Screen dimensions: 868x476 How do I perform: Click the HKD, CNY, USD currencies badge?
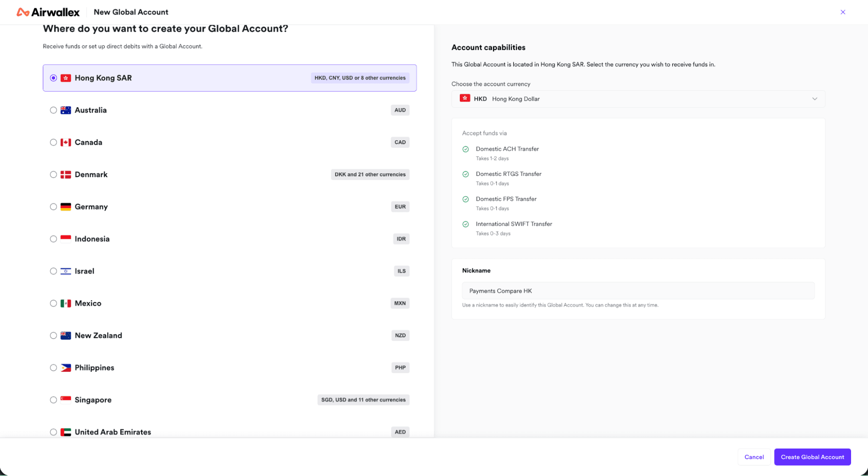[360, 78]
